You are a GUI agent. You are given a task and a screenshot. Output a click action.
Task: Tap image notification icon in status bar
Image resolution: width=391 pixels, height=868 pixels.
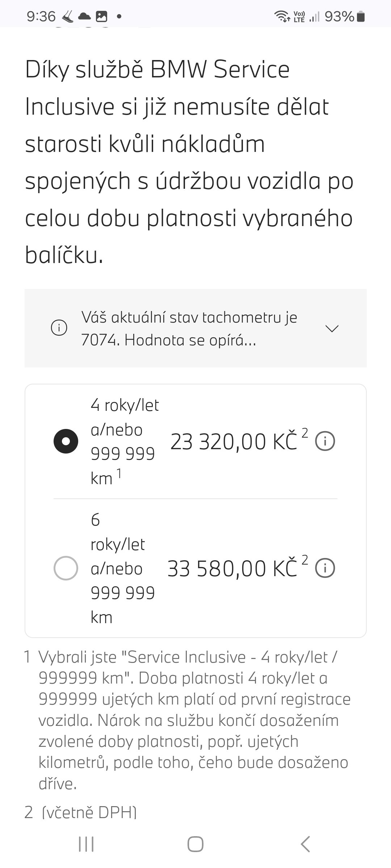pyautogui.click(x=101, y=16)
